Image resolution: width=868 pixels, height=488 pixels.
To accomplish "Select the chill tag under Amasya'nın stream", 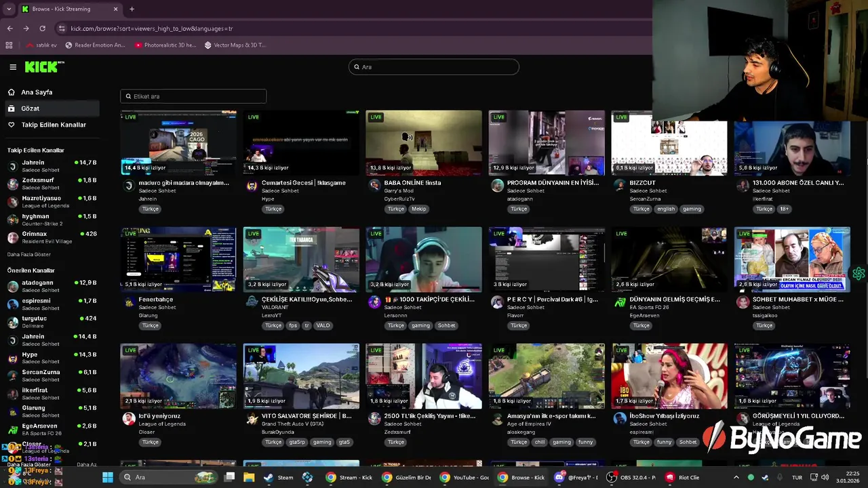I will (539, 442).
